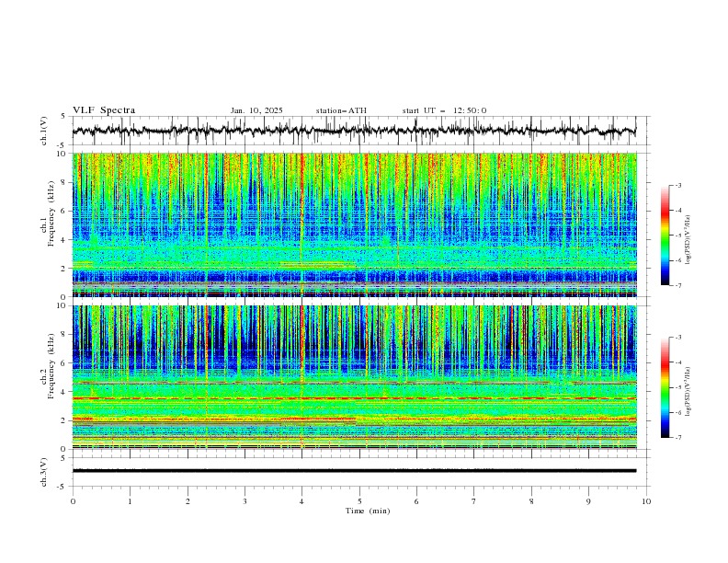728x563 pixels.
Task: Click tick label "8" on the Time axis
Action: point(531,501)
